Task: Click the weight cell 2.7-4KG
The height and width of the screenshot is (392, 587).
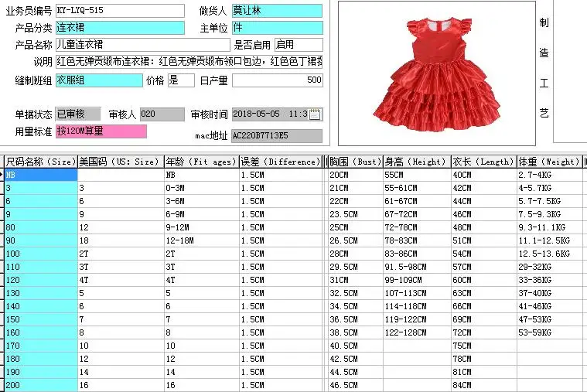Action: 550,175
